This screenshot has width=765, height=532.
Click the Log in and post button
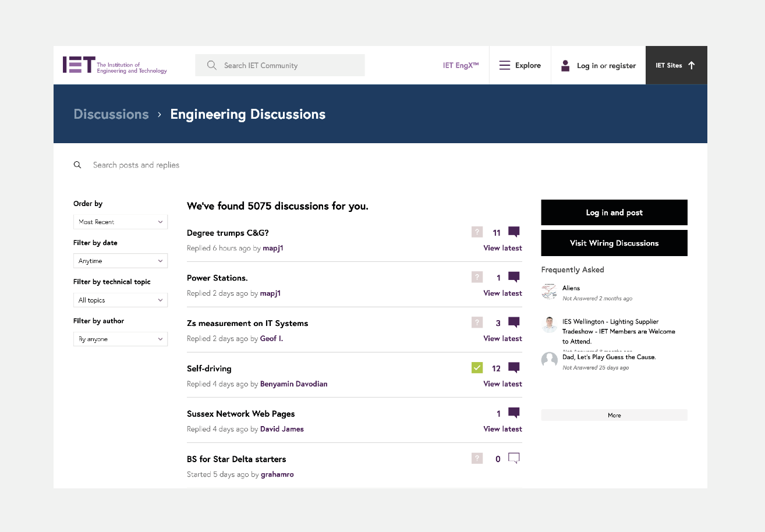[614, 212]
